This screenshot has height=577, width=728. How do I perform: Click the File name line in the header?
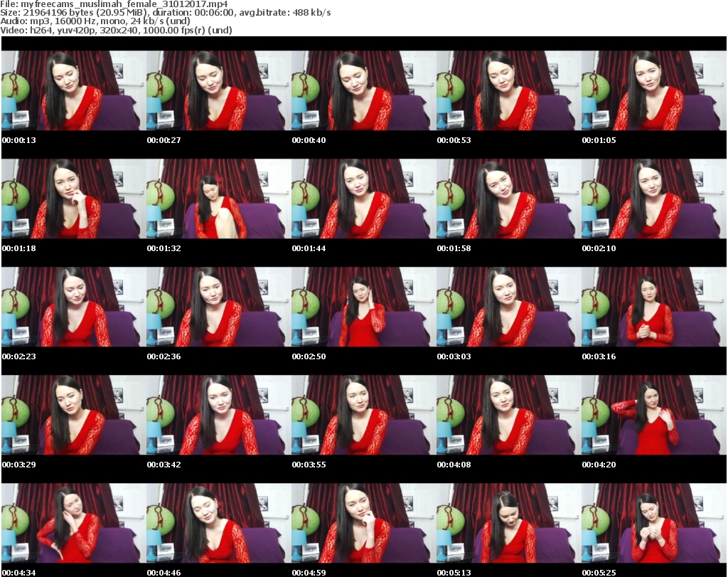(114, 4)
